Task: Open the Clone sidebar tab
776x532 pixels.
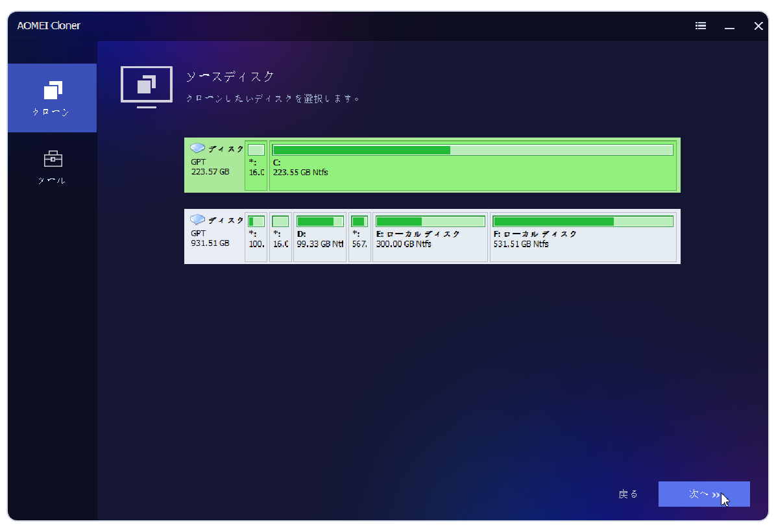Action: (x=52, y=98)
